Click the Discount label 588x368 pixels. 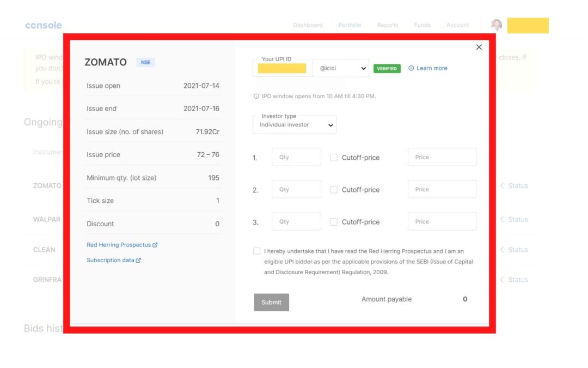[x=100, y=224]
